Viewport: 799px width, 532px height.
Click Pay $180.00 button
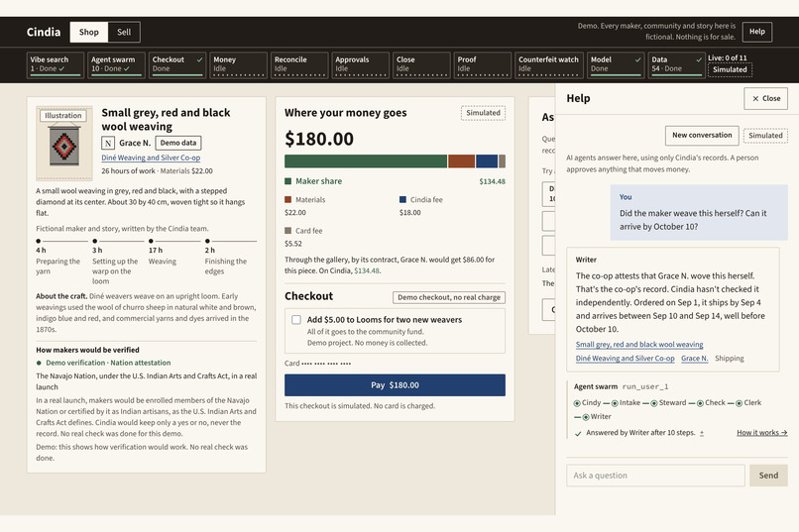[x=395, y=385]
